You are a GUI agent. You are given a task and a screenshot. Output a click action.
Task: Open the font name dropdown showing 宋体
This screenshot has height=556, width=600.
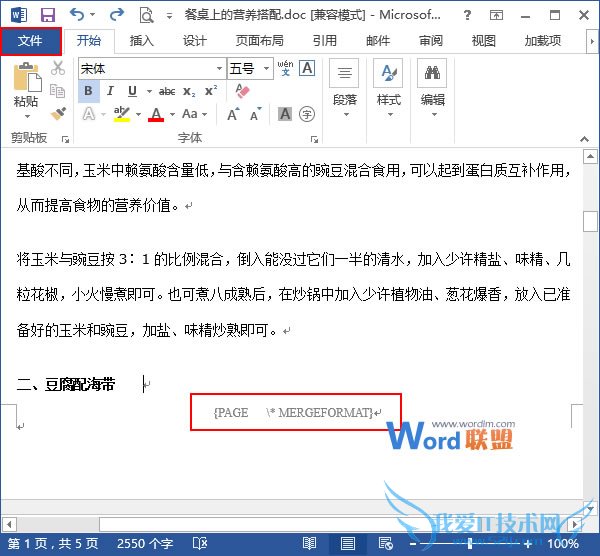point(219,68)
